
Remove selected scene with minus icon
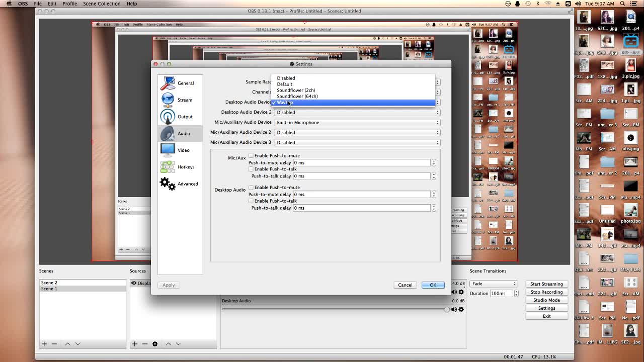click(54, 344)
